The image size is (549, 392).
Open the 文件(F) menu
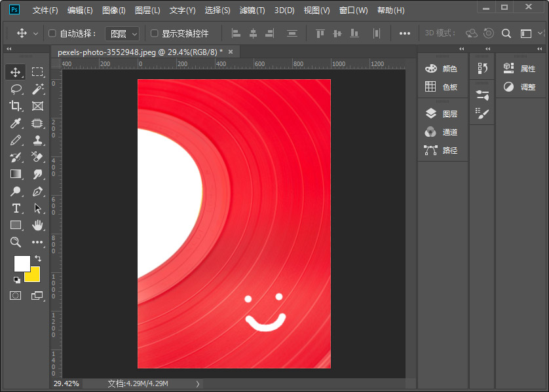coord(45,10)
